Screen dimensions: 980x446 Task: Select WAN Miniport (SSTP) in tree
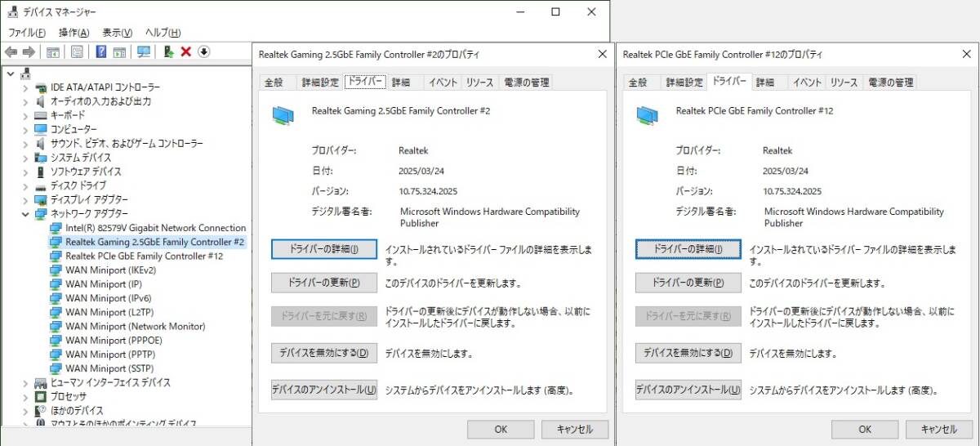click(109, 368)
